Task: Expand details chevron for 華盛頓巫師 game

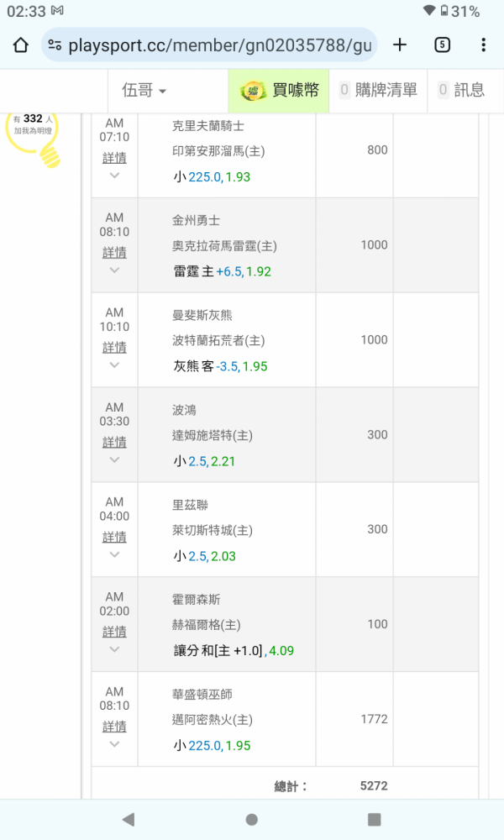Action: click(115, 744)
